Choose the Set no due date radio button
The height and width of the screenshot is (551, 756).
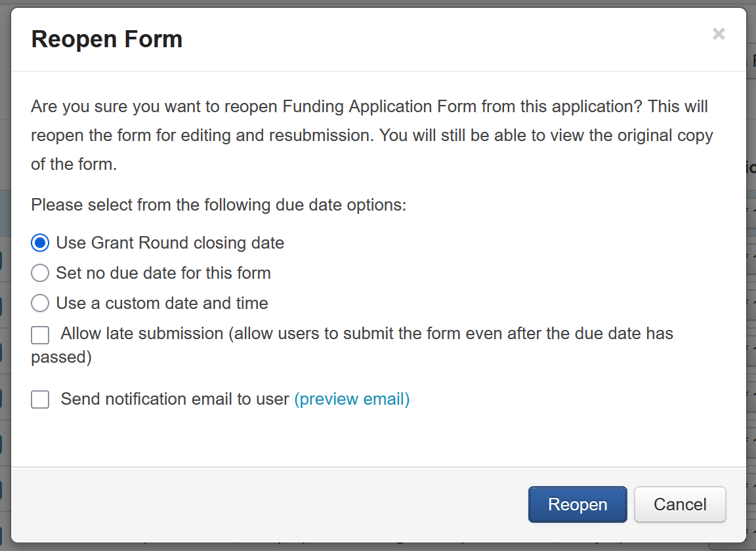pos(40,273)
